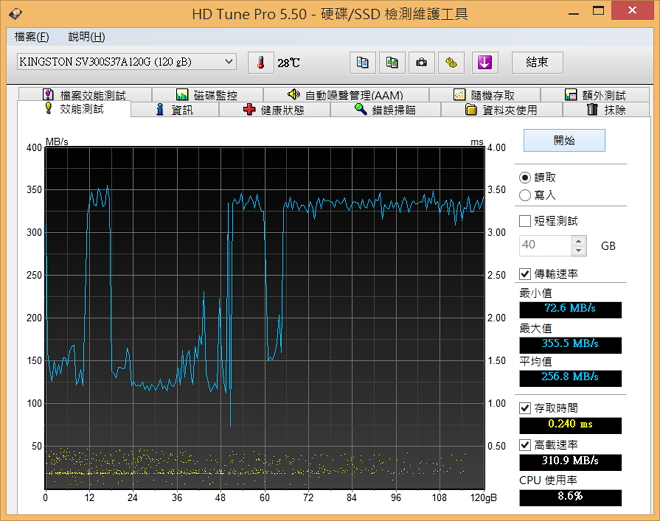The image size is (660, 521).
Task: Select the 寫入 write radio button
Action: tap(525, 195)
